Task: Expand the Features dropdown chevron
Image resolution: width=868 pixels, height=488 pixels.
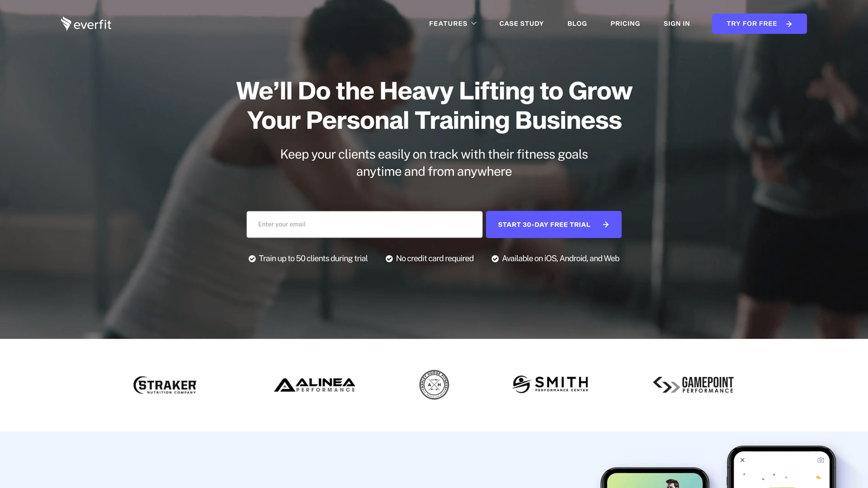Action: (x=474, y=24)
